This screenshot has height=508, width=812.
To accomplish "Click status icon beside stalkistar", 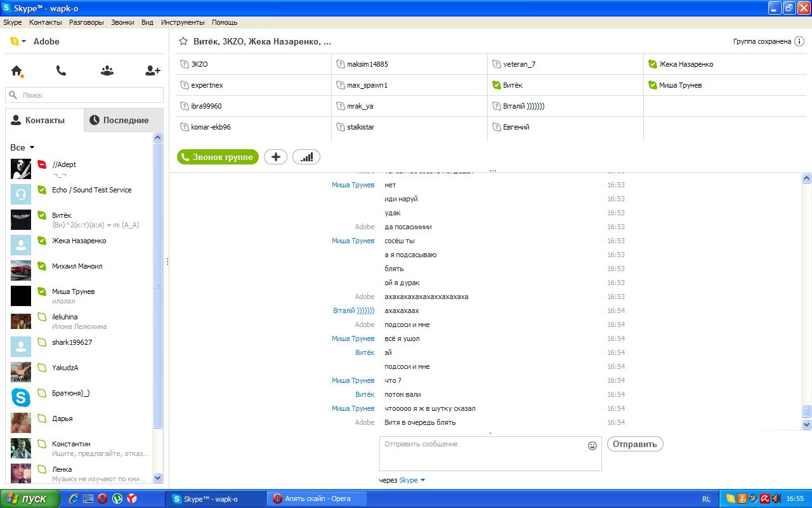I will (341, 127).
